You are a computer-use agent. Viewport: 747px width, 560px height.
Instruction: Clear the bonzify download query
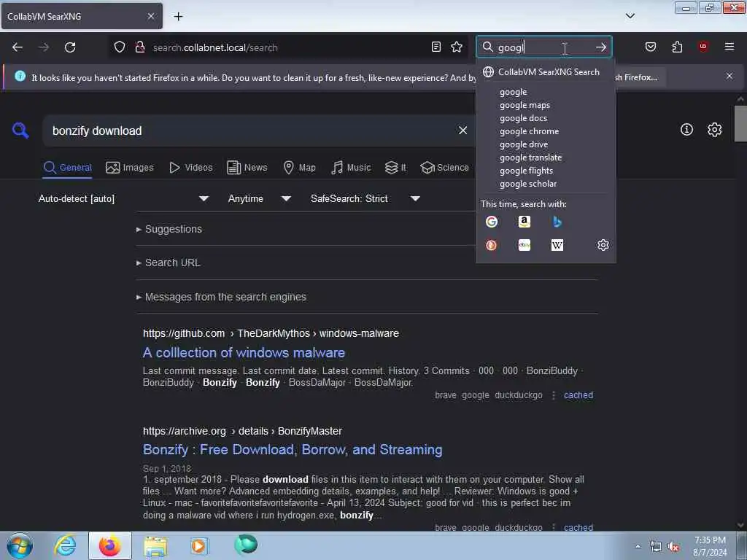click(462, 131)
